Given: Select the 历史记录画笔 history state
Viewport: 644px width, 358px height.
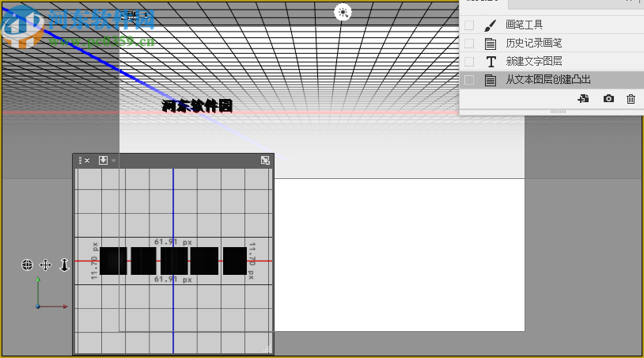Looking at the screenshot, I should pyautogui.click(x=551, y=43).
